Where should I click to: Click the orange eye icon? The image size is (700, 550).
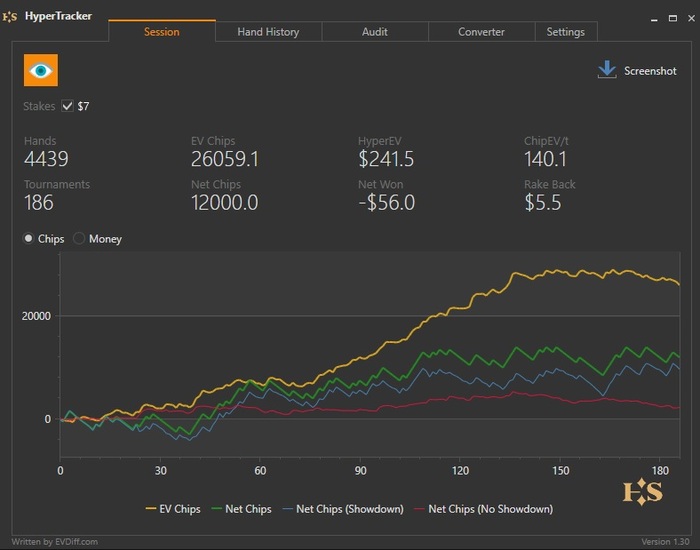(41, 70)
